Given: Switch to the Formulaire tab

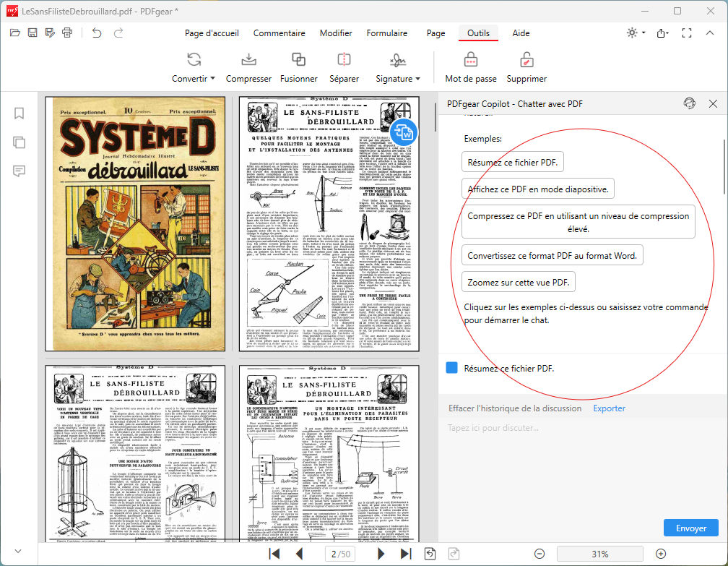Looking at the screenshot, I should pos(387,33).
